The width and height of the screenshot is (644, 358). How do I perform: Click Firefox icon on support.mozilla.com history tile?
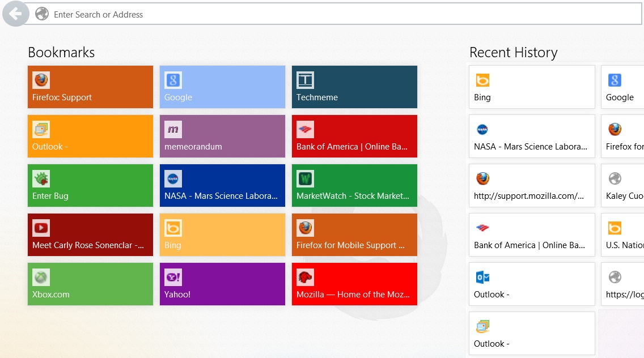(x=482, y=178)
